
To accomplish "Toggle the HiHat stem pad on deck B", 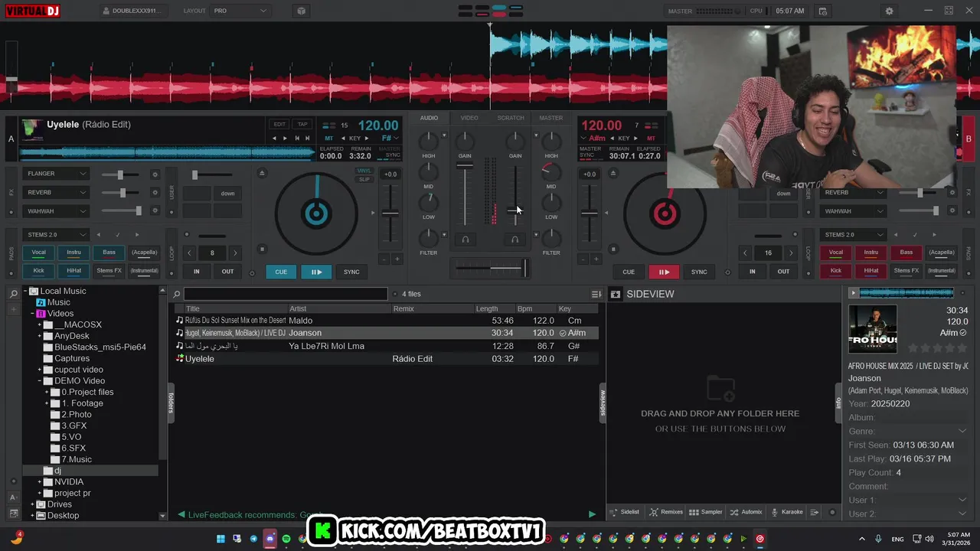I will pyautogui.click(x=871, y=270).
